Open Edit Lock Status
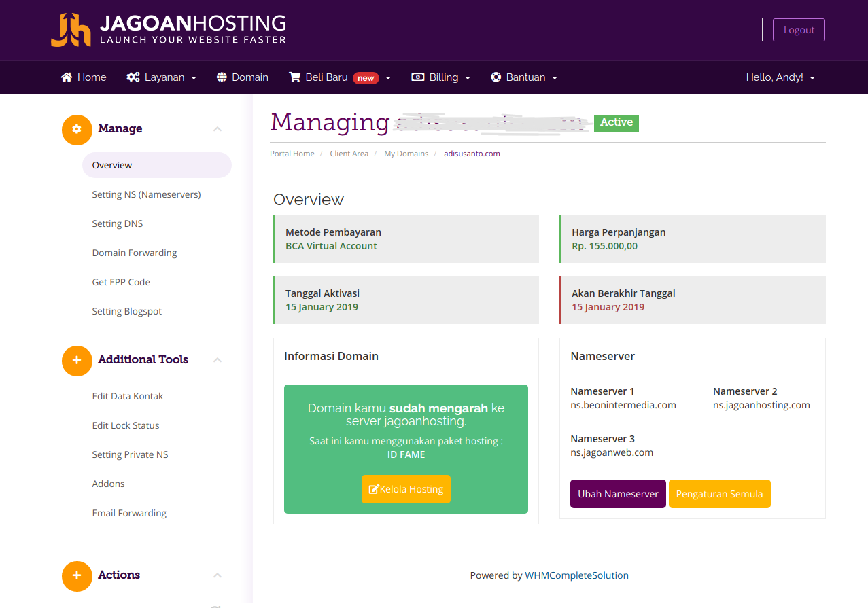The width and height of the screenshot is (868, 608). [126, 425]
